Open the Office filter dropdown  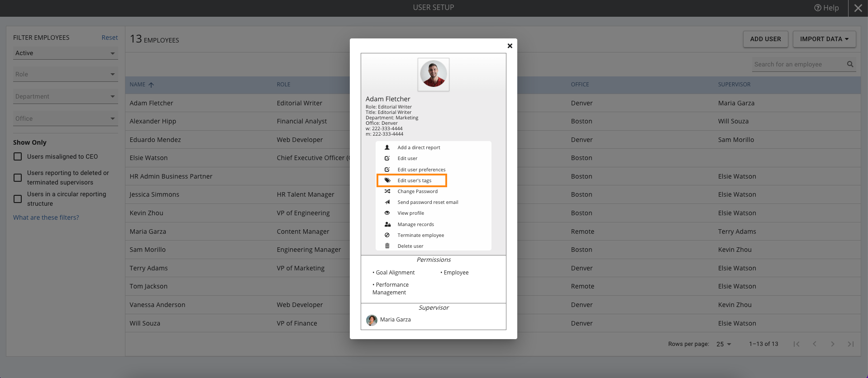pos(65,119)
